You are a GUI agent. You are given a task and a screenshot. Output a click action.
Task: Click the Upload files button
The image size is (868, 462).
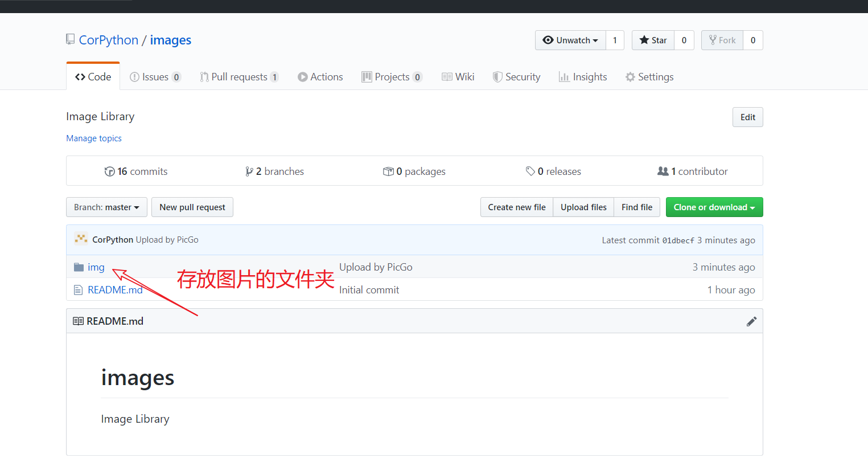pos(583,207)
